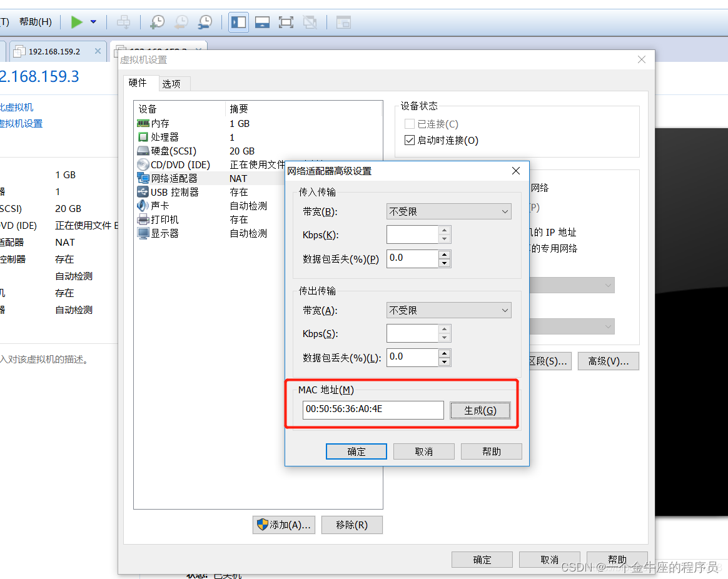
Task: Close the 网络适配器高级设置 dialog
Action: coord(516,171)
